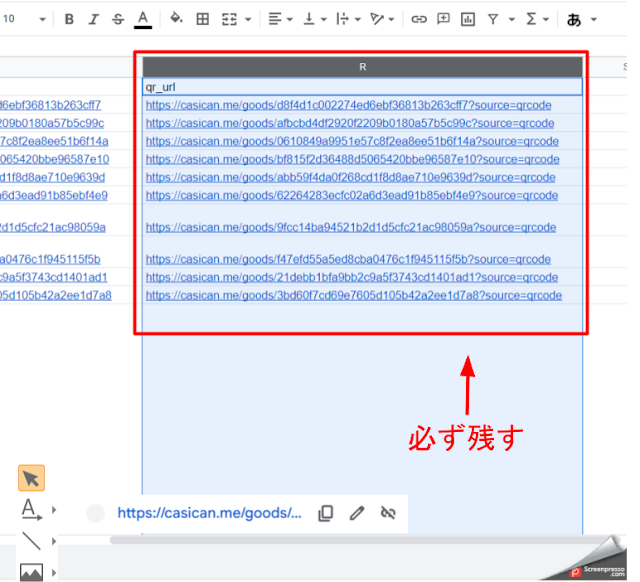Viewport: 640px width, 582px height.
Task: Expand functions dropdown arrow
Action: (546, 19)
